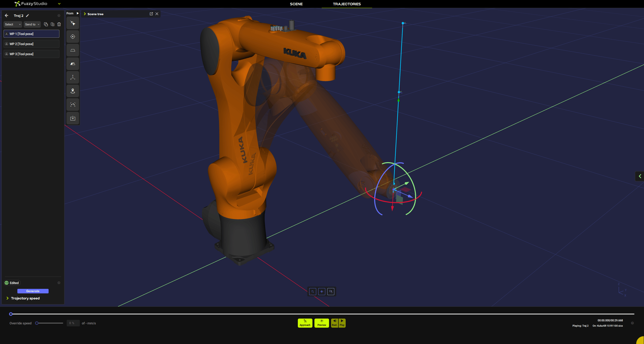Click the 00:00.000/00:29.668 time readout

[610, 321]
